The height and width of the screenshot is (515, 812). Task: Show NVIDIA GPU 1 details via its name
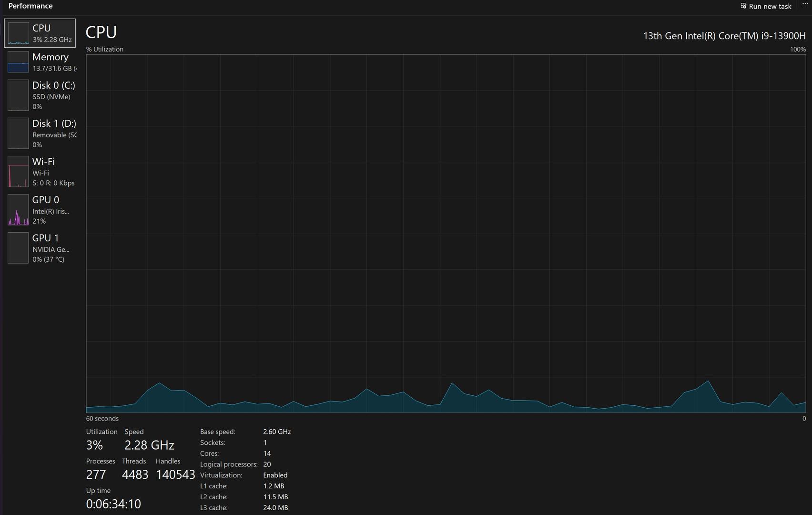[x=51, y=249]
